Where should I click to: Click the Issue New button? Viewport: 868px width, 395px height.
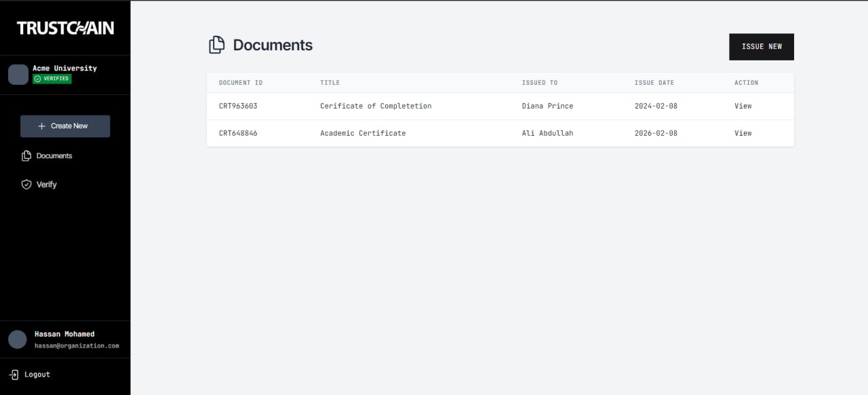point(762,47)
